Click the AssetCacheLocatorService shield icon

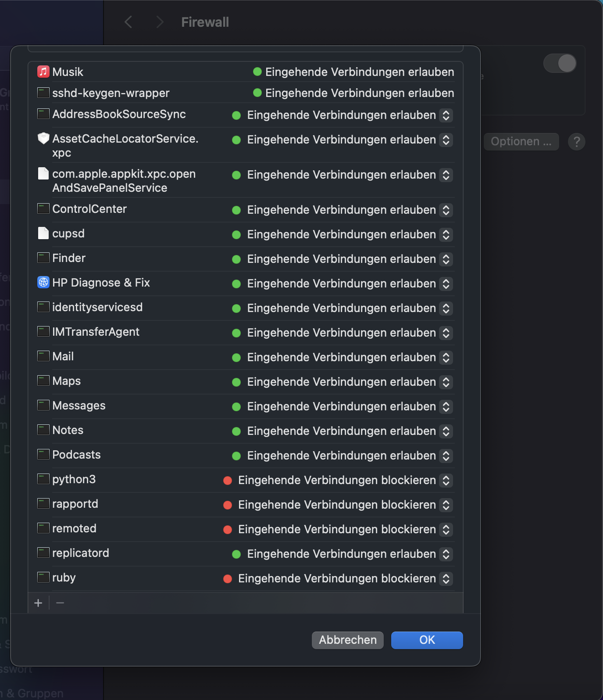(43, 139)
